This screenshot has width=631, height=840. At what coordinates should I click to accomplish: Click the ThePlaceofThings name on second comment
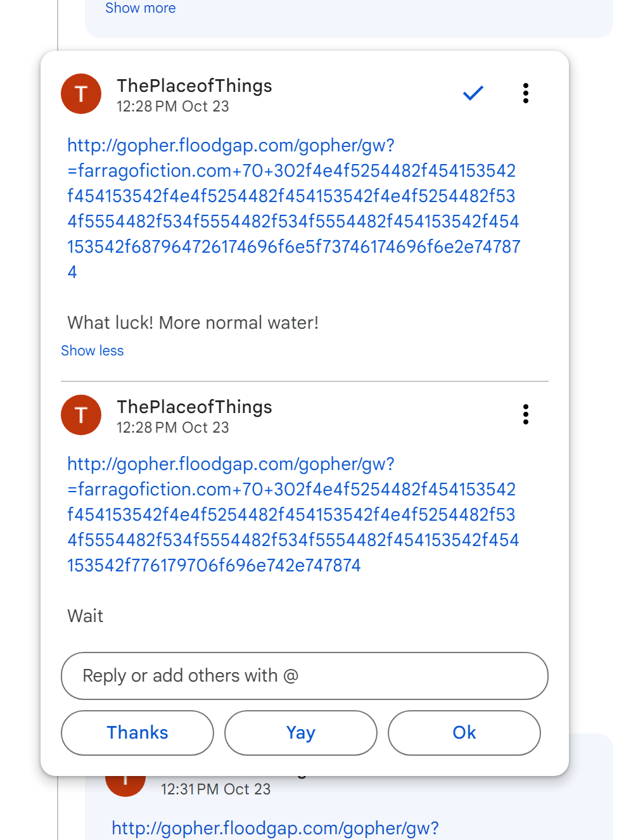pyautogui.click(x=194, y=407)
